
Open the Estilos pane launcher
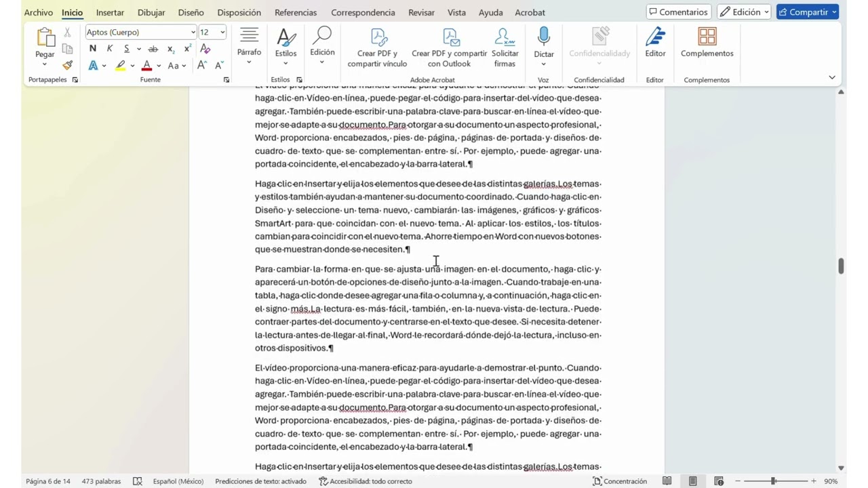coord(299,80)
